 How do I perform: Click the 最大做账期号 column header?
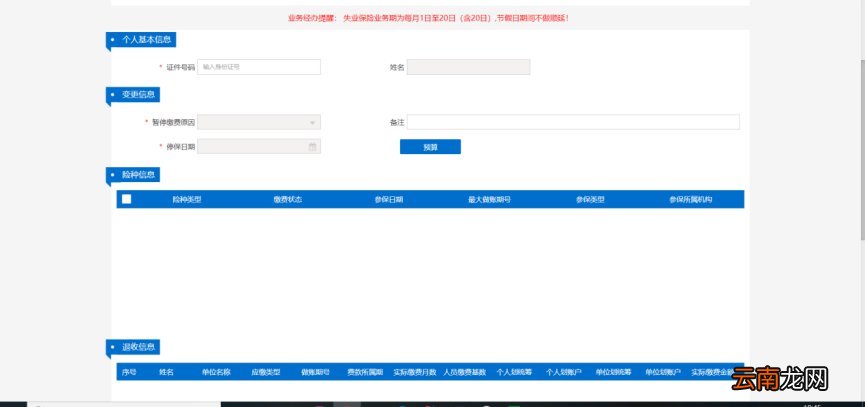(x=489, y=200)
